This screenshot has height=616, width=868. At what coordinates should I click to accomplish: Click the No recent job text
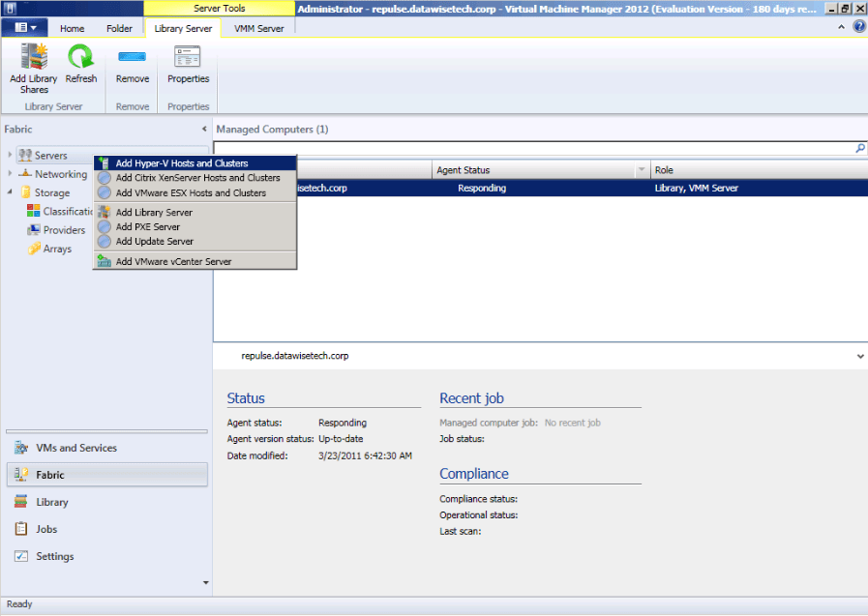[x=573, y=423]
